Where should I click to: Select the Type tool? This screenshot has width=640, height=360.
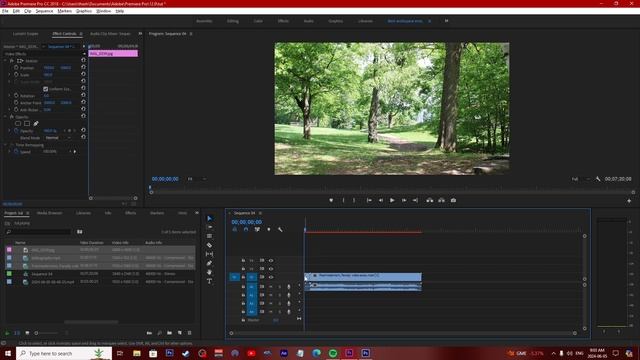(x=209, y=281)
